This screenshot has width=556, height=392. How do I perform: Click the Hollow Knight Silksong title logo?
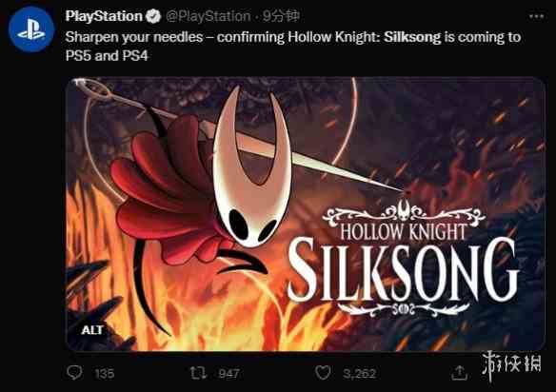point(404,258)
